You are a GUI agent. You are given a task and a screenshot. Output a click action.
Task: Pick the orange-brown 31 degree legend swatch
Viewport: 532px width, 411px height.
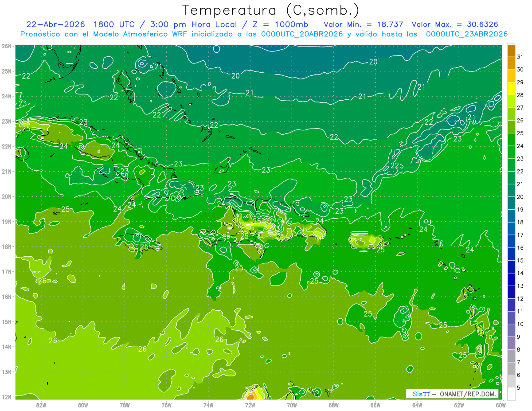511,51
